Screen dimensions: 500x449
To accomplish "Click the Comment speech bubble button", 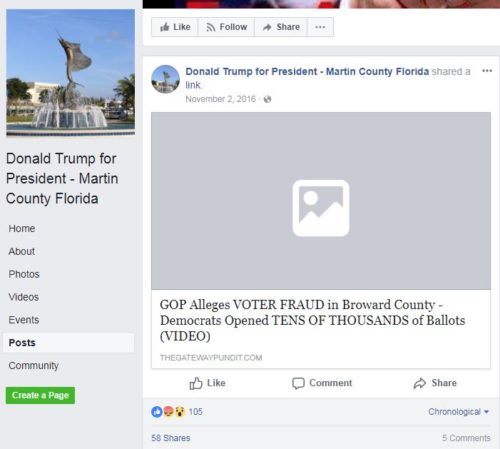I will [x=322, y=383].
